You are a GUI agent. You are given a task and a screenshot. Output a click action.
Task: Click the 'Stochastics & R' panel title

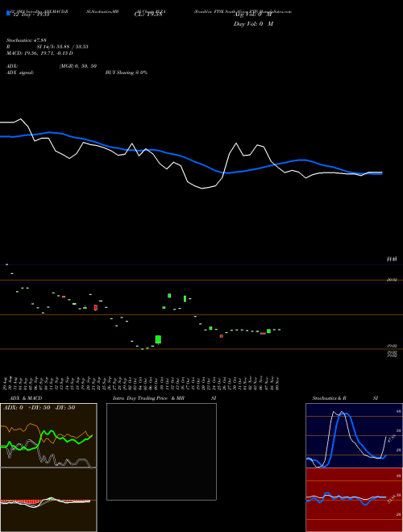tap(329, 398)
